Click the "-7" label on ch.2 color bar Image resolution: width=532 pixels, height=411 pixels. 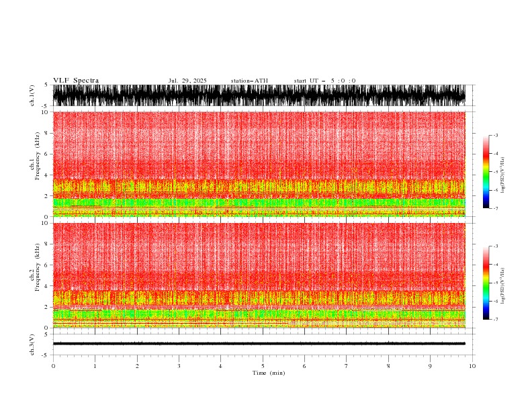tap(495, 319)
